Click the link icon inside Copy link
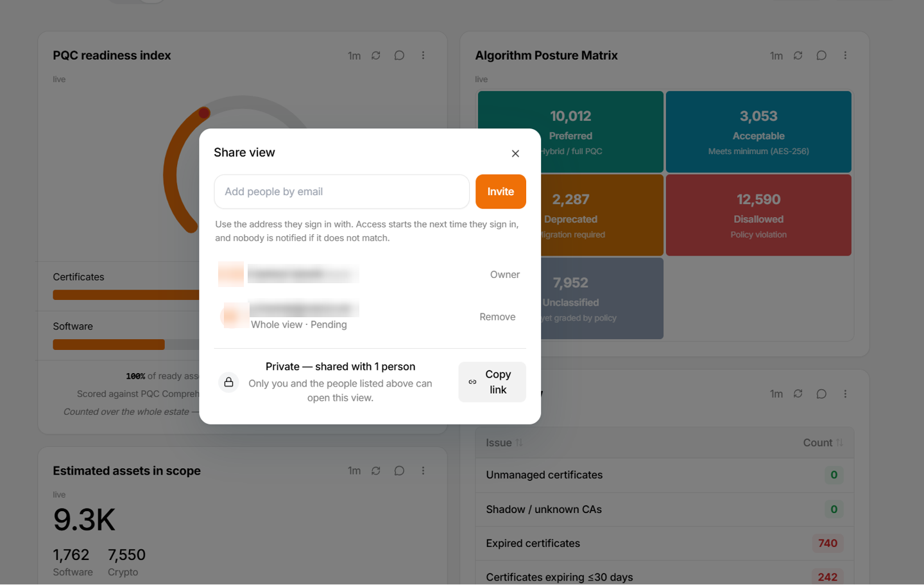Image resolution: width=924 pixels, height=585 pixels. [x=472, y=382]
